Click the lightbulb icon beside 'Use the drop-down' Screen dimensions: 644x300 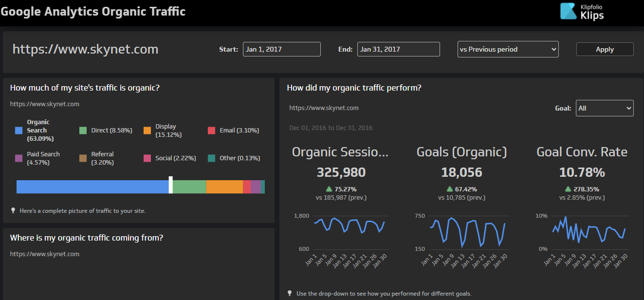pos(290,293)
